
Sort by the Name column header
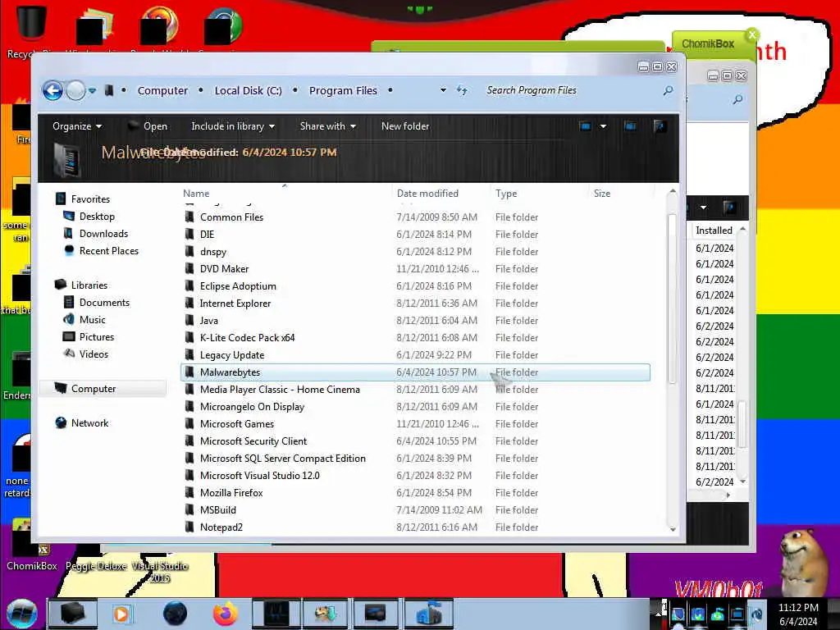click(x=196, y=194)
